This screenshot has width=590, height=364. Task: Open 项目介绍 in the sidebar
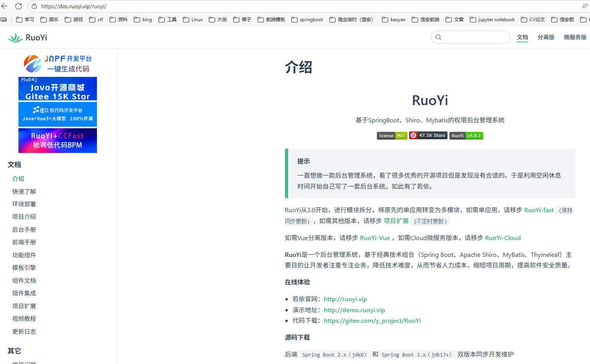click(x=24, y=217)
